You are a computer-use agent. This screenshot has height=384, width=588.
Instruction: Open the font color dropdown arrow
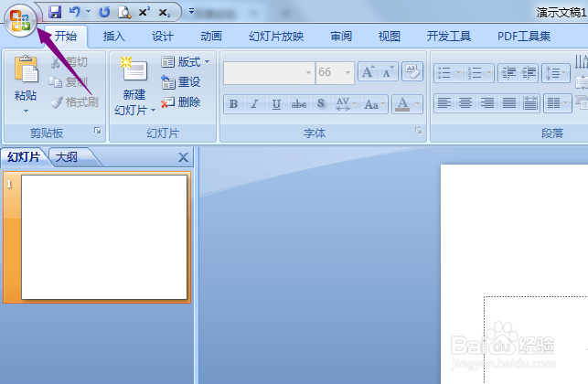point(418,104)
